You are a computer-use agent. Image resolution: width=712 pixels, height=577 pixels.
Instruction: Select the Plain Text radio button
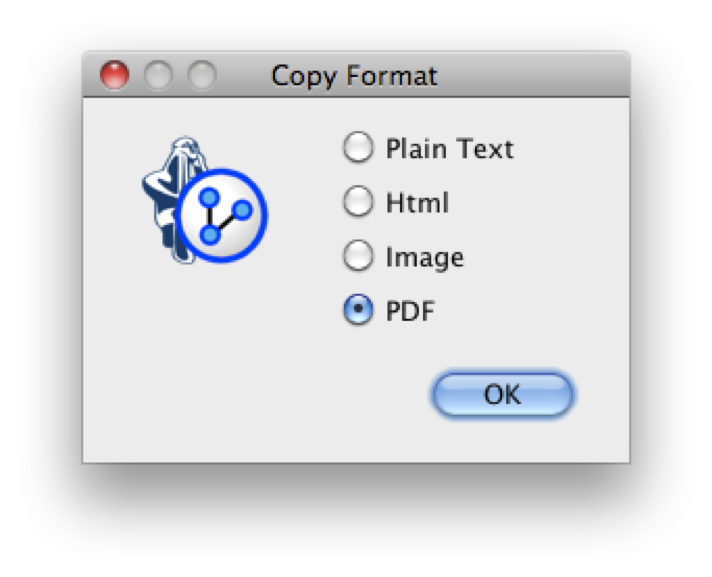357,149
